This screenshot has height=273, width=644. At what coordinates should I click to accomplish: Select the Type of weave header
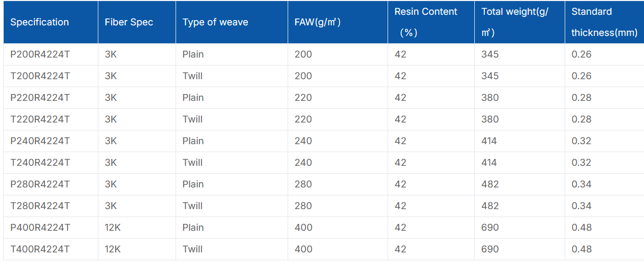(215, 22)
